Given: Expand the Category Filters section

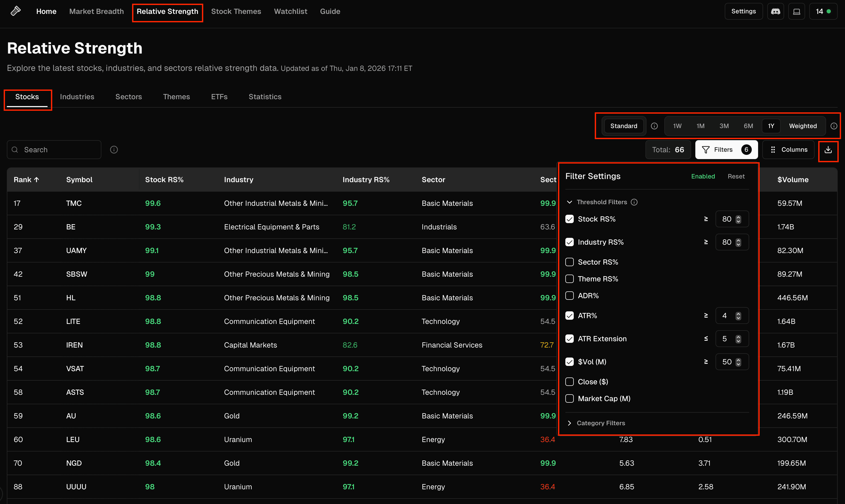Looking at the screenshot, I should [x=570, y=423].
